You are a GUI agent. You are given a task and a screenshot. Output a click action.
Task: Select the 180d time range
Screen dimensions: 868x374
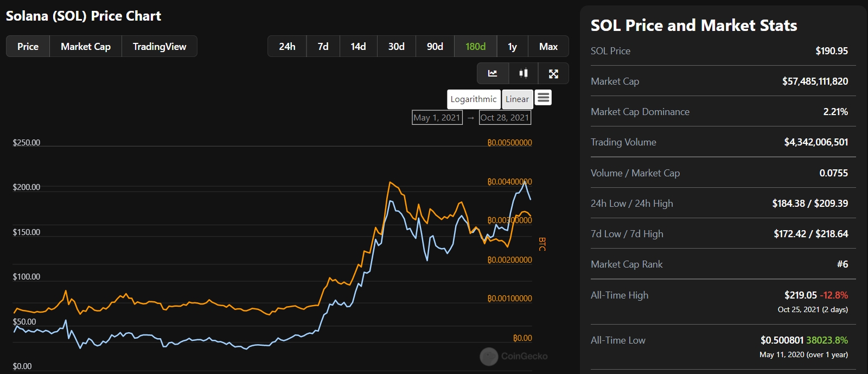coord(476,47)
